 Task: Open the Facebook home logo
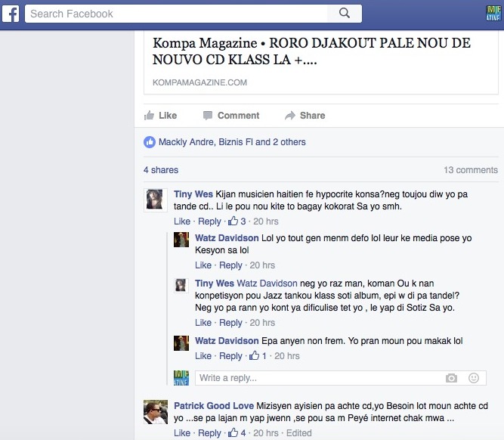tap(11, 14)
